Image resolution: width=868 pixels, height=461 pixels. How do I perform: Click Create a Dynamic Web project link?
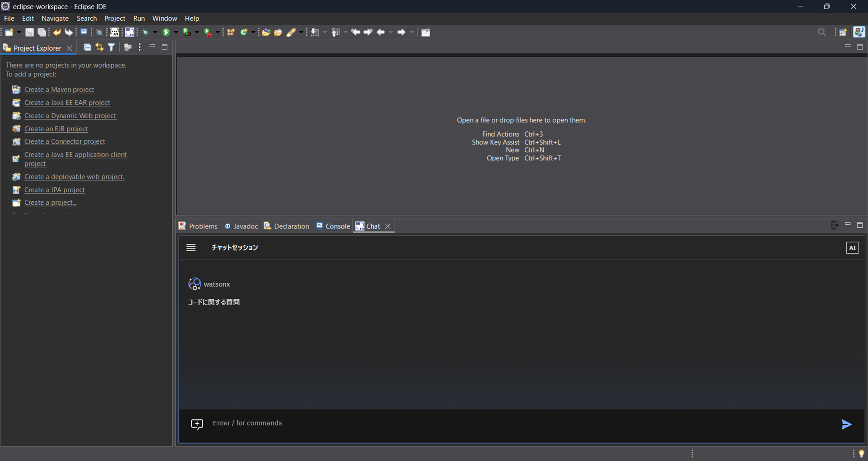[70, 116]
